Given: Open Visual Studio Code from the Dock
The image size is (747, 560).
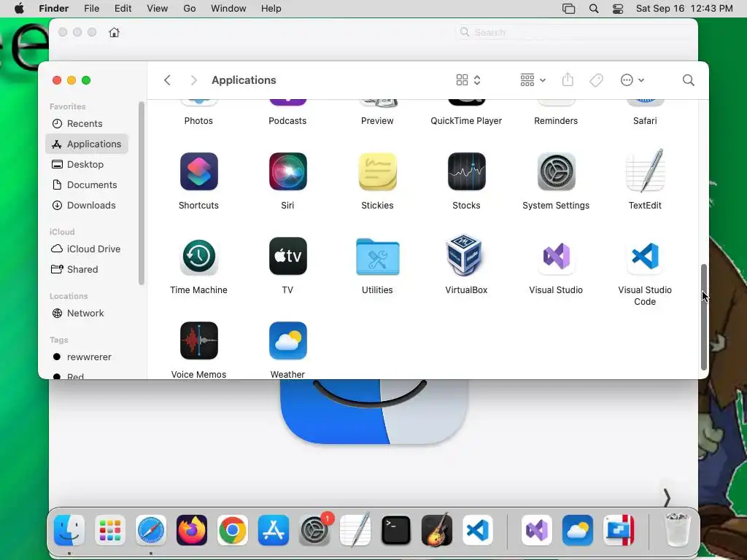Looking at the screenshot, I should point(478,530).
